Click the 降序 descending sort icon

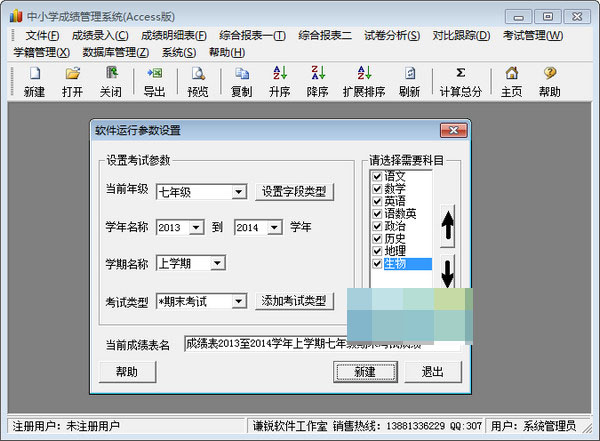pyautogui.click(x=318, y=74)
